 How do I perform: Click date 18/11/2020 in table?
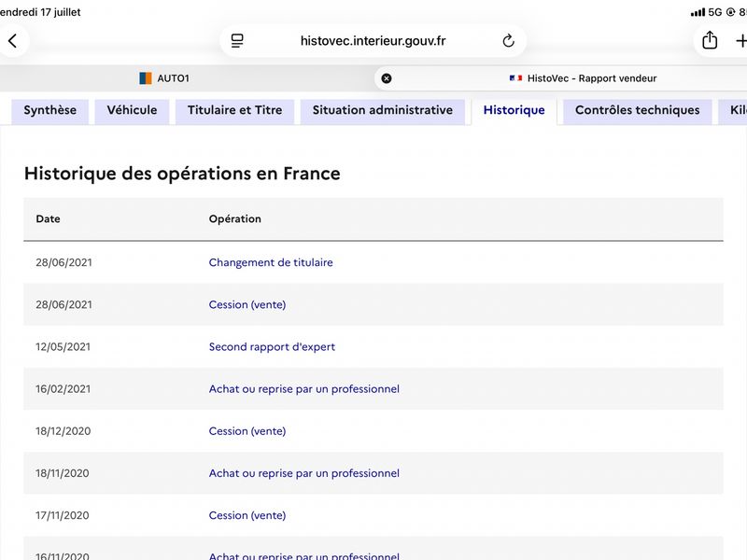coord(62,473)
